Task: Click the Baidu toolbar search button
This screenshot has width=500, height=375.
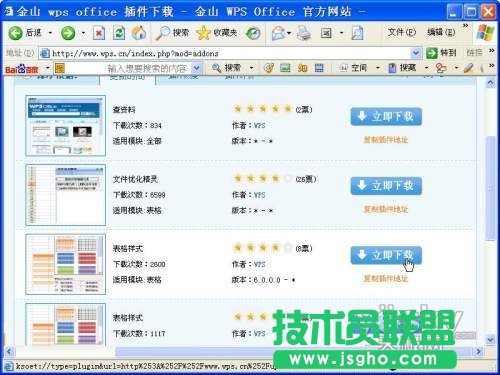Action: click(x=227, y=68)
